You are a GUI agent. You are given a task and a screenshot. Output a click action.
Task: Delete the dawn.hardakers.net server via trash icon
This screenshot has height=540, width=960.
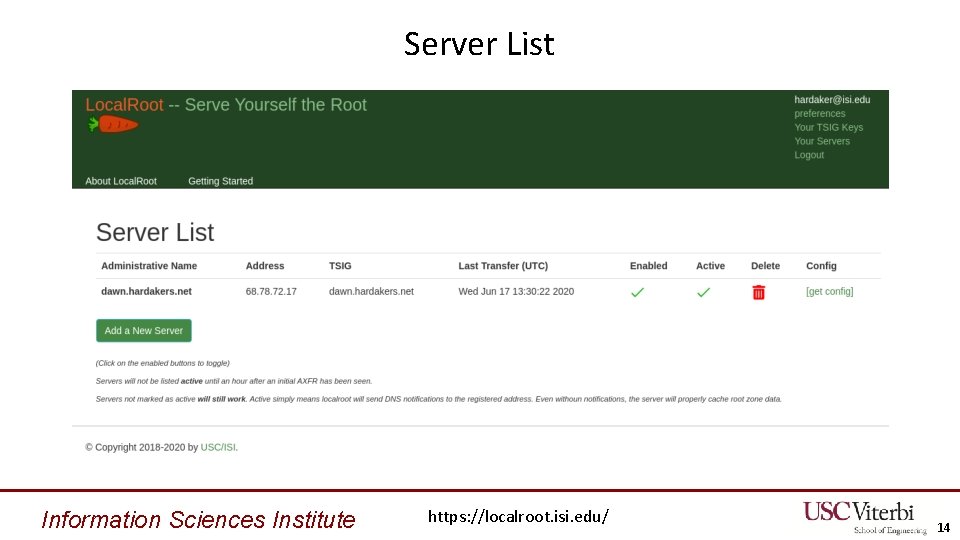point(759,293)
